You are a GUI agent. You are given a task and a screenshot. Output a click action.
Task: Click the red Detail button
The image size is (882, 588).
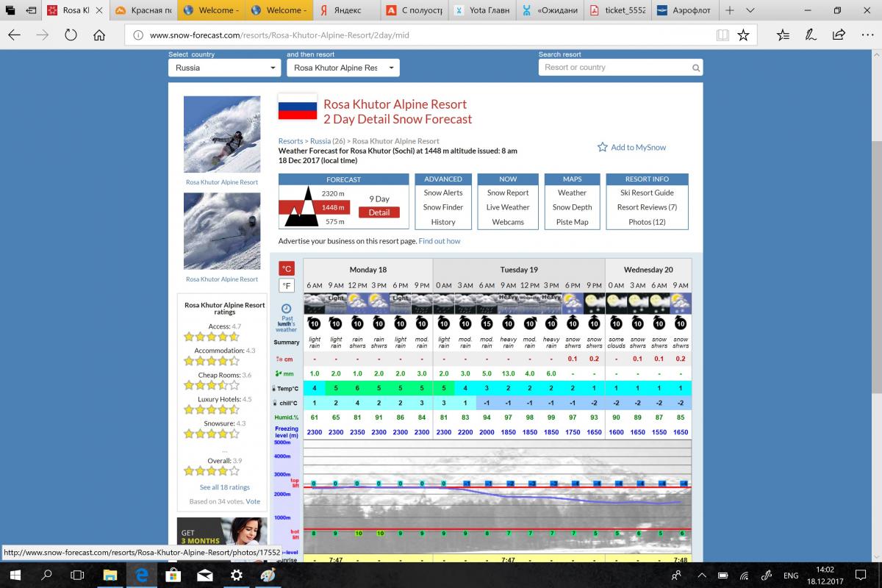tap(379, 212)
